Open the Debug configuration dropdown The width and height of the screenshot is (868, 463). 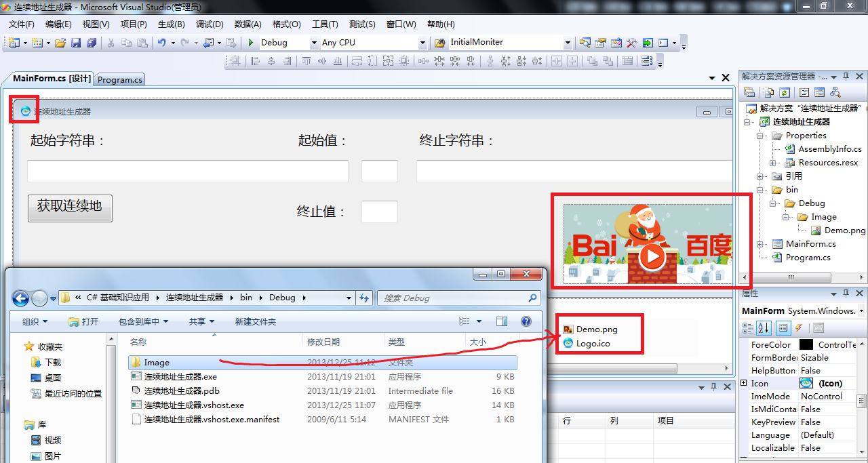314,43
